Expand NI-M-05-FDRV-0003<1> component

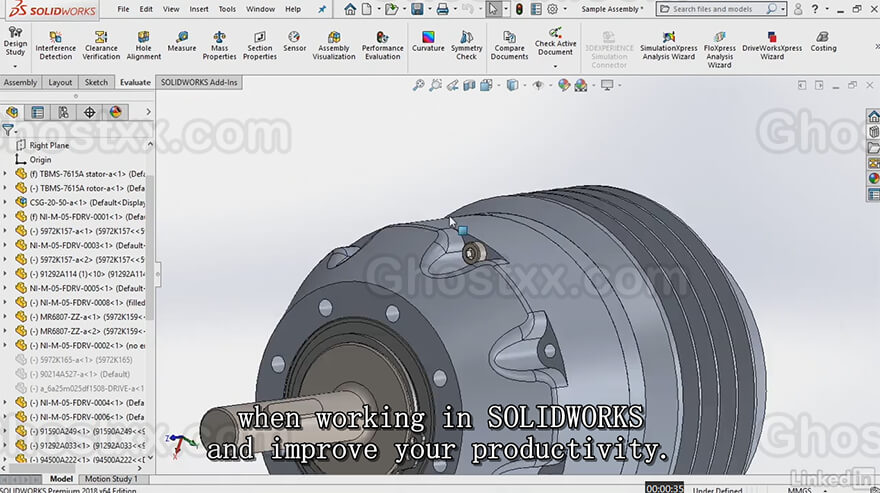(x=5, y=245)
